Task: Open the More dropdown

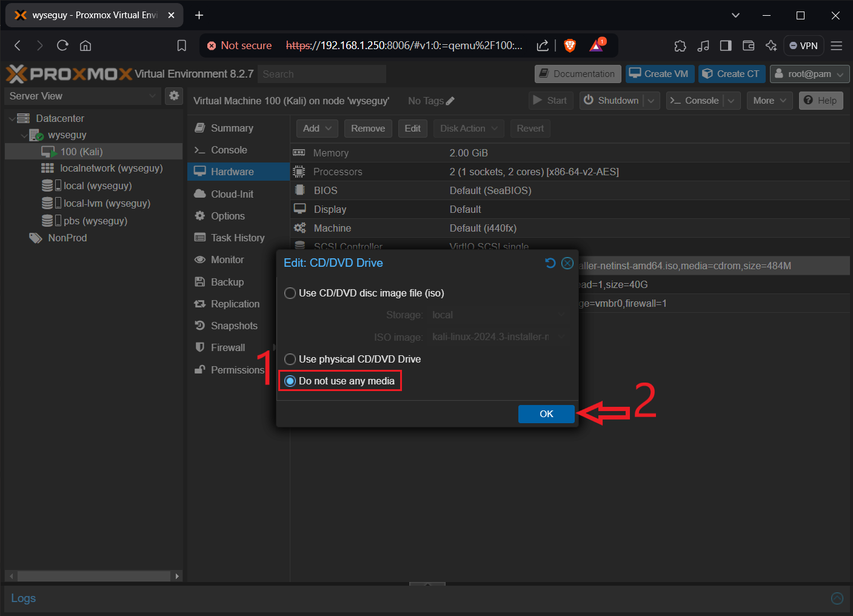Action: [769, 101]
